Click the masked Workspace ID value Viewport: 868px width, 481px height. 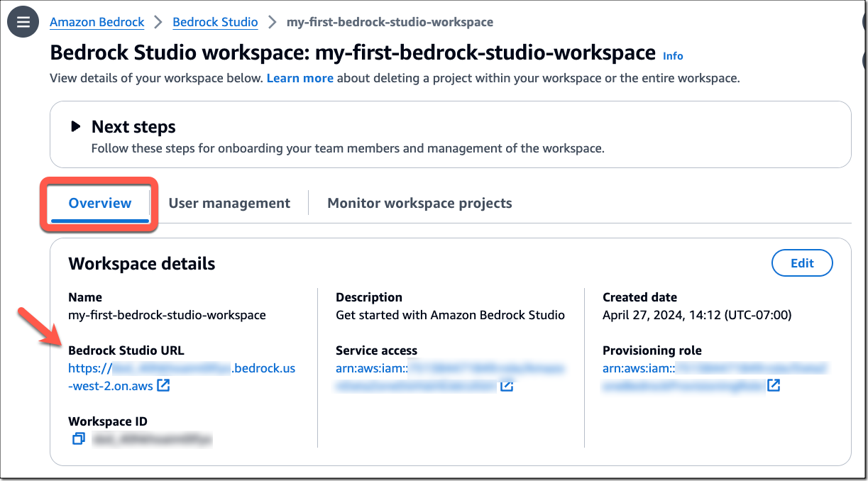pos(153,438)
